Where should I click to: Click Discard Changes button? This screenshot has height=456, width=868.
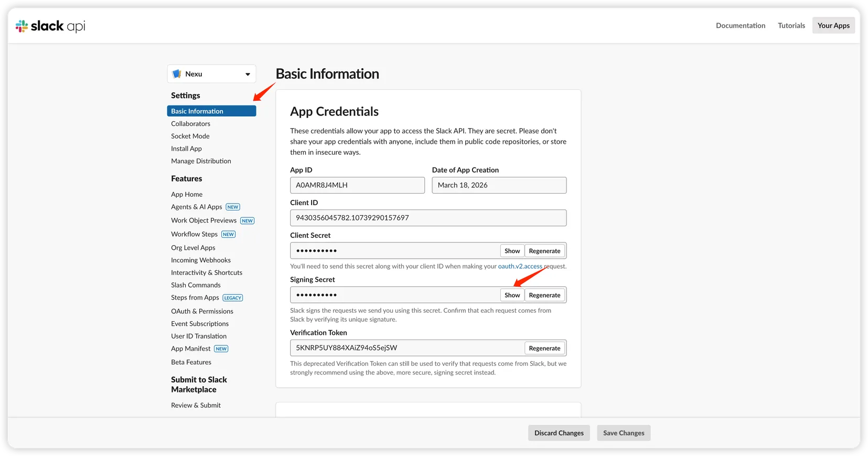click(x=559, y=433)
